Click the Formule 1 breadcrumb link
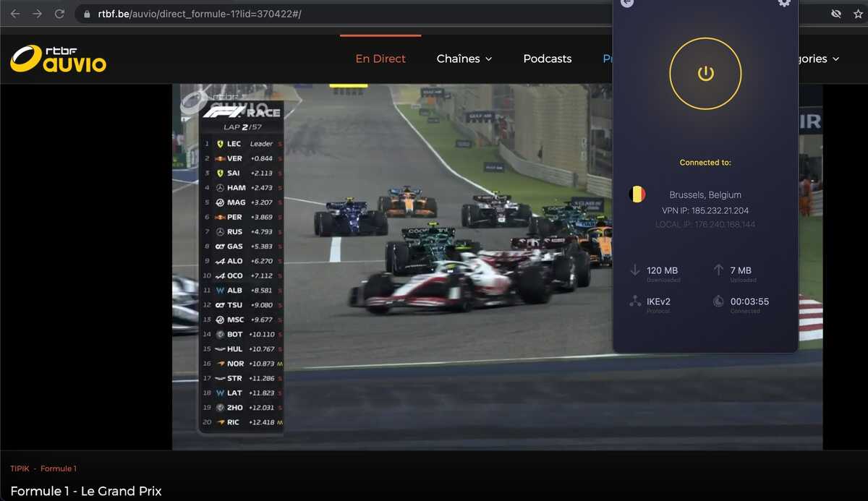Viewport: 868px width, 501px height. 59,468
